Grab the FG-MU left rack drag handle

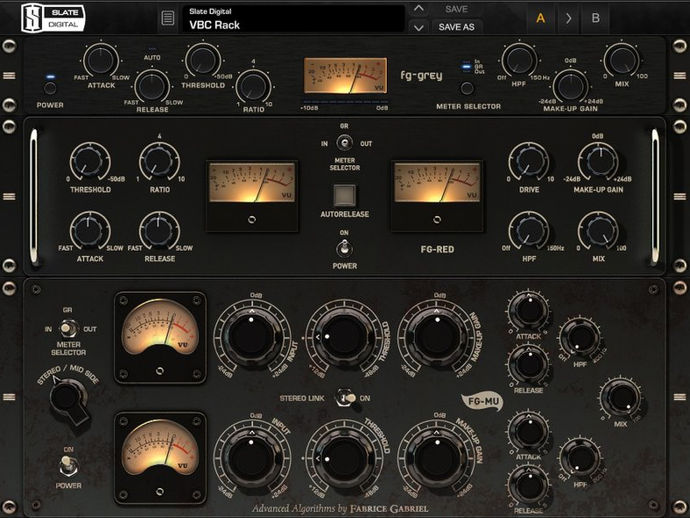pyautogui.click(x=9, y=397)
